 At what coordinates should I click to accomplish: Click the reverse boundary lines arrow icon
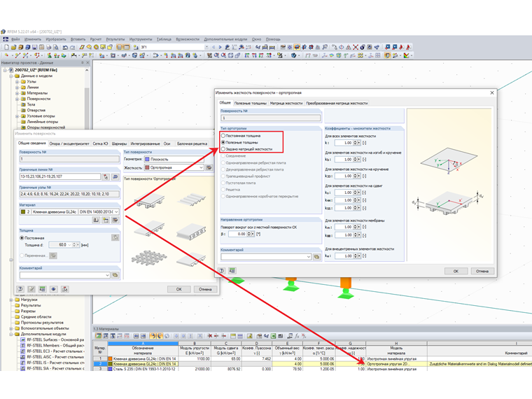click(115, 176)
